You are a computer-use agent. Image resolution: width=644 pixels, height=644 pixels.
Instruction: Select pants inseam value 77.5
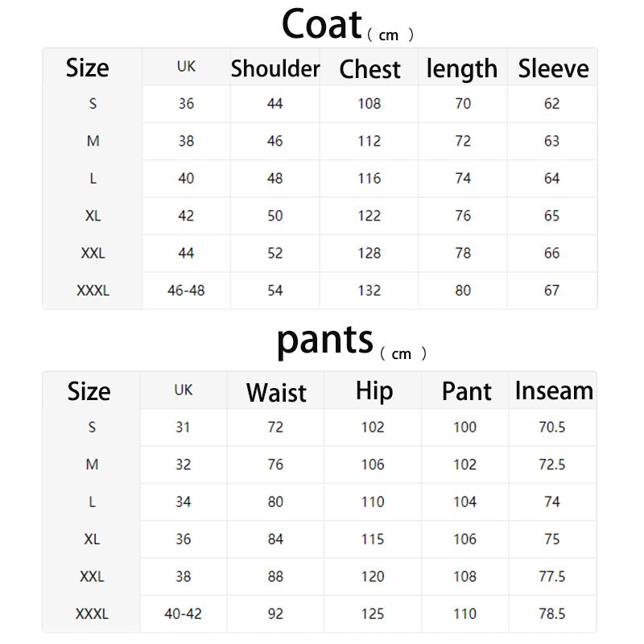(552, 576)
